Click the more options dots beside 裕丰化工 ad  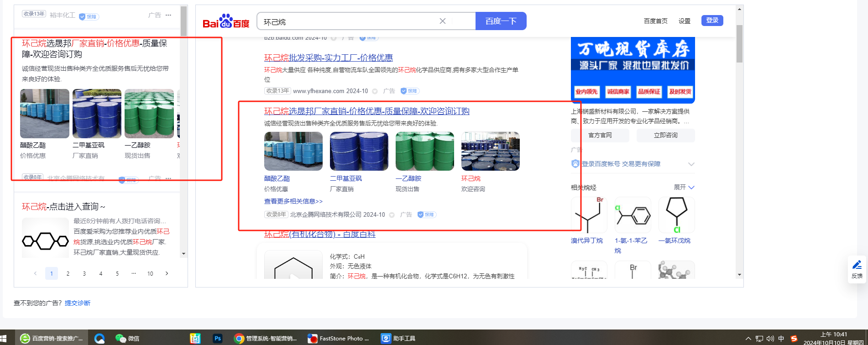point(168,15)
